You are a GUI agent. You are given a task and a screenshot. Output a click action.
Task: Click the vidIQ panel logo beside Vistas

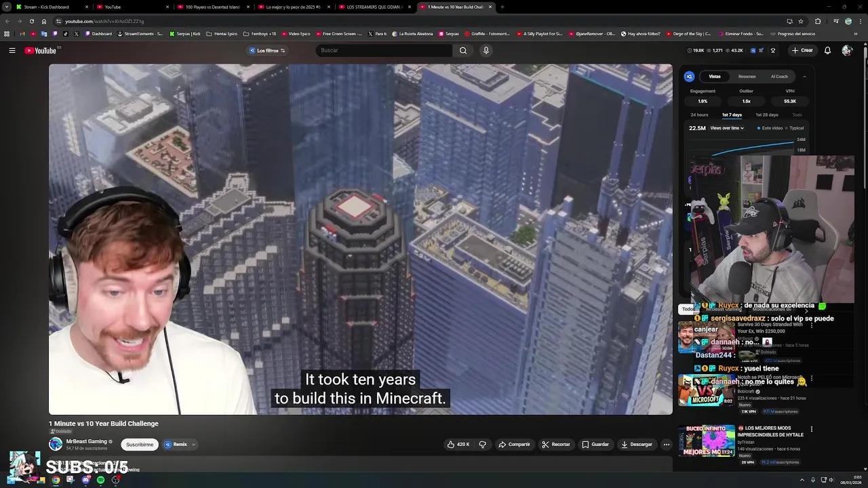689,77
